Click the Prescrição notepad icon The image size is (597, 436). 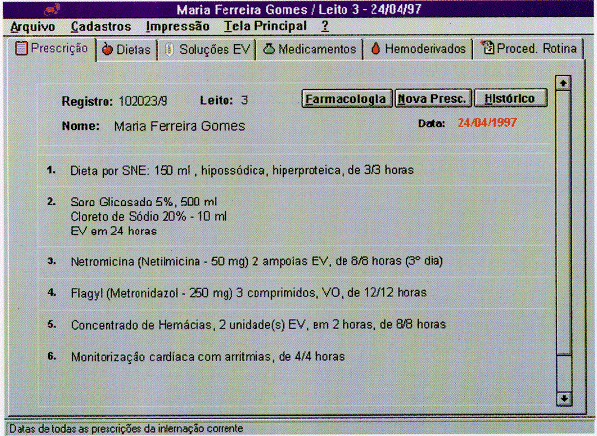[x=21, y=48]
